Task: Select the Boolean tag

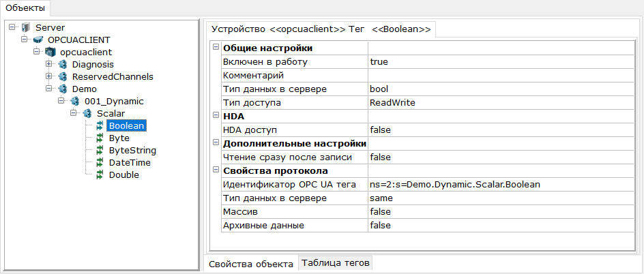Action: pyautogui.click(x=126, y=126)
